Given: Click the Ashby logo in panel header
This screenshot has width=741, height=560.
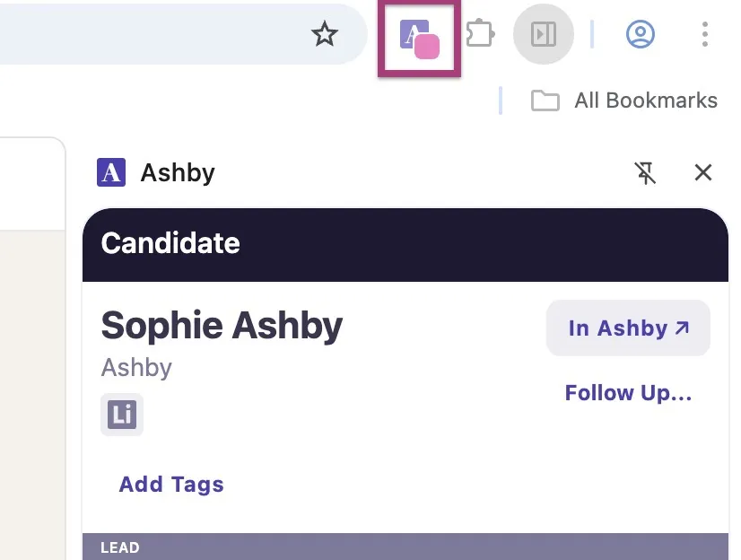Looking at the screenshot, I should tap(111, 172).
